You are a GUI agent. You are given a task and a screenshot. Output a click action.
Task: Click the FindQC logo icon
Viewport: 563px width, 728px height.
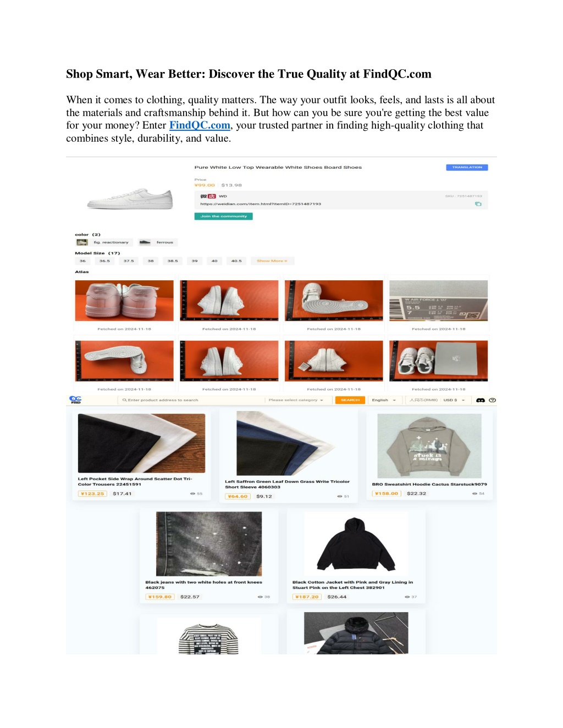click(x=75, y=399)
